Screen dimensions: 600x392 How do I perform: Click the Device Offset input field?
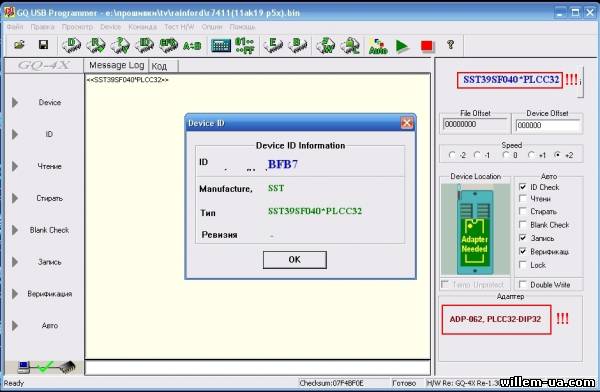(548, 125)
